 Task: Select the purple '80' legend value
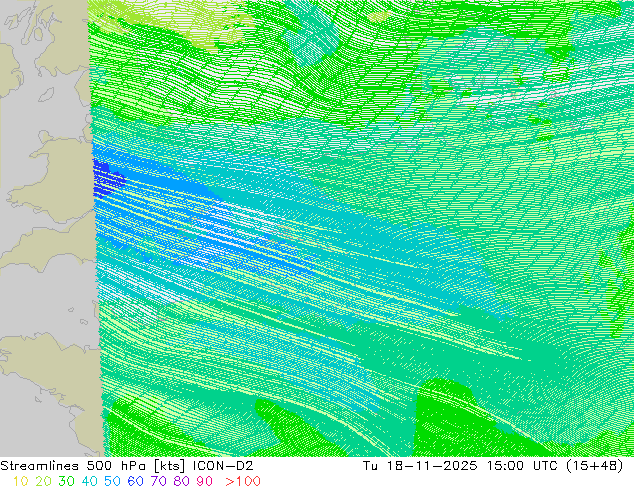point(182,481)
